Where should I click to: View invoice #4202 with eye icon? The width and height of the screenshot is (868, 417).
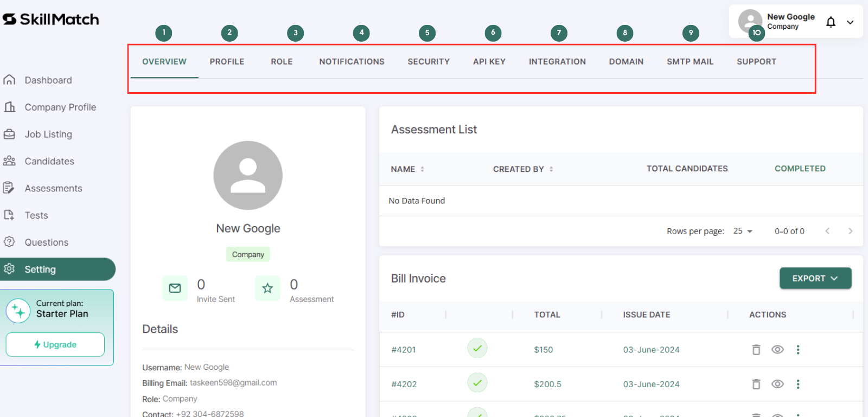(x=777, y=384)
